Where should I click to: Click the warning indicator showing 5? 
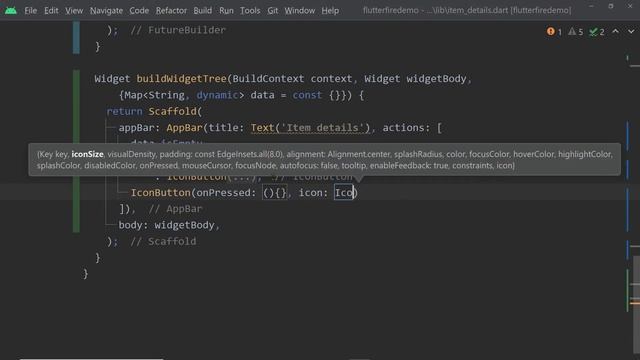(576, 31)
